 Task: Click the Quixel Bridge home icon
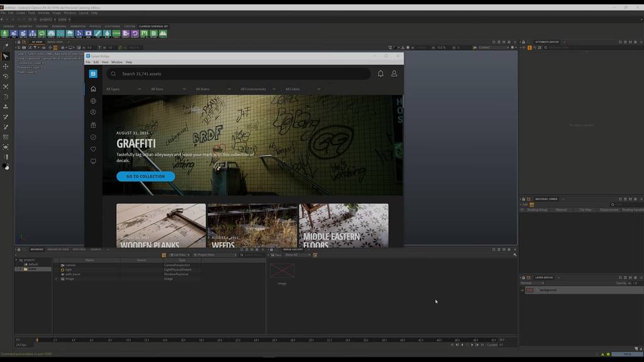[93, 89]
